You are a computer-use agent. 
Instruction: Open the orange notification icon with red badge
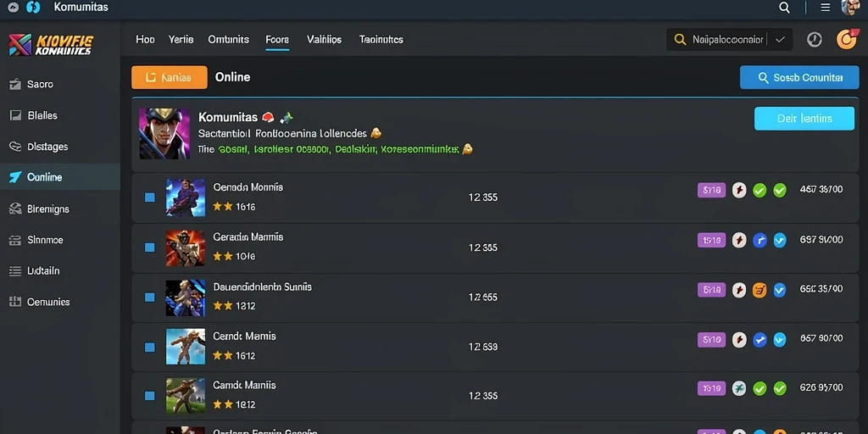847,39
